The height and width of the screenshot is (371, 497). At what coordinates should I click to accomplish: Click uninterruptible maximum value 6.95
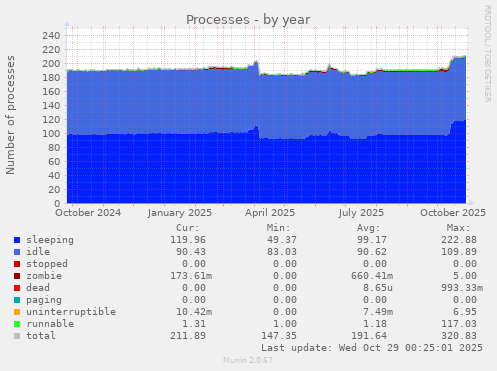point(465,312)
